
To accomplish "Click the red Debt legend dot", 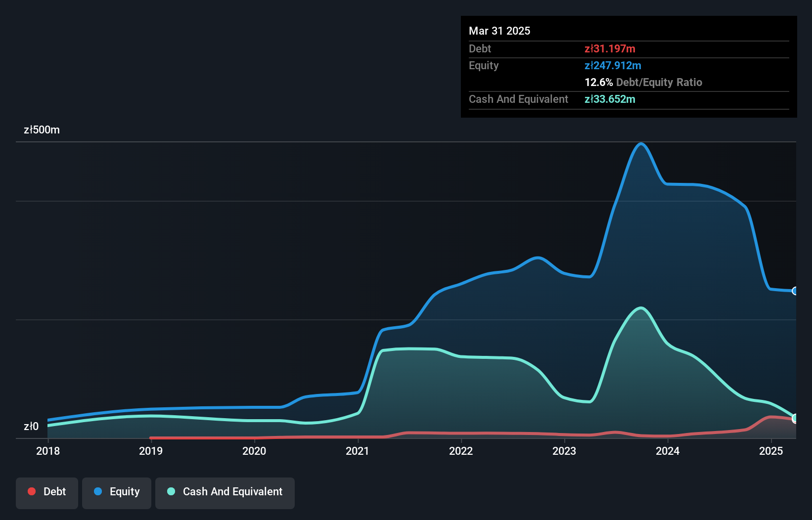I will point(32,491).
